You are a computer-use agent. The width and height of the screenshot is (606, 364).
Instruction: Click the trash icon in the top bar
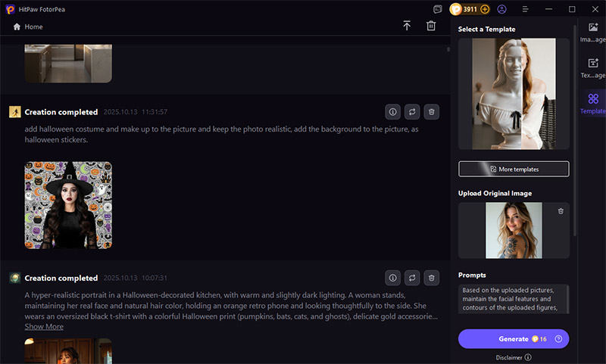431,26
